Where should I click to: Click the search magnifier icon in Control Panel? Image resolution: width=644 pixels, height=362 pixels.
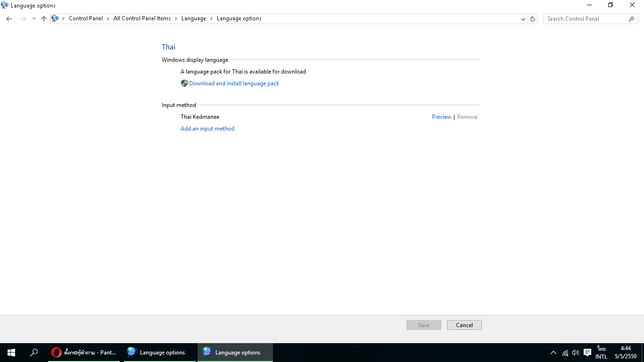(632, 19)
